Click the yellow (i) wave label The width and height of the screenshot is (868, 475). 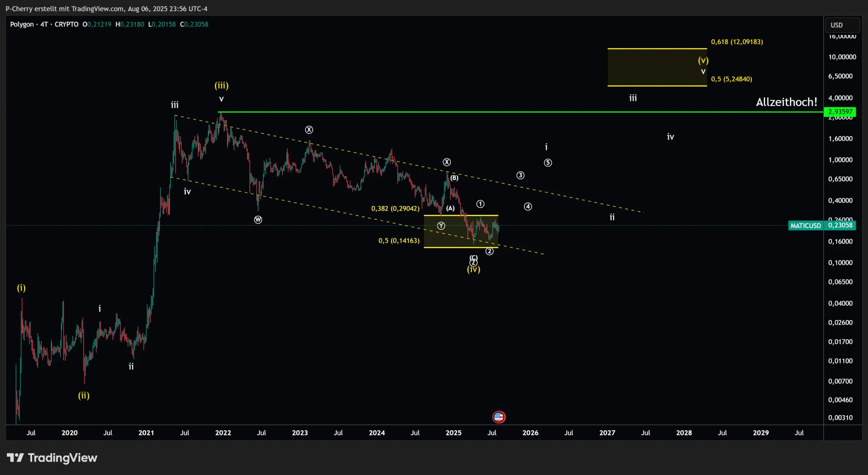click(21, 288)
